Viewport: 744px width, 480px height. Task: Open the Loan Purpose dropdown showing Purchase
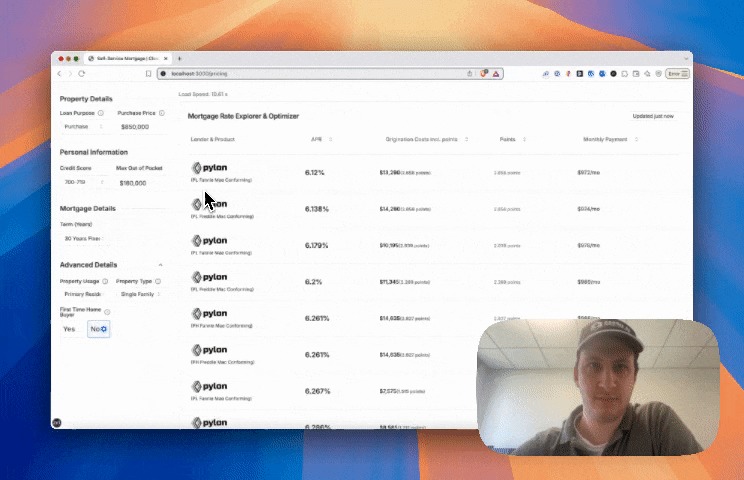point(83,127)
